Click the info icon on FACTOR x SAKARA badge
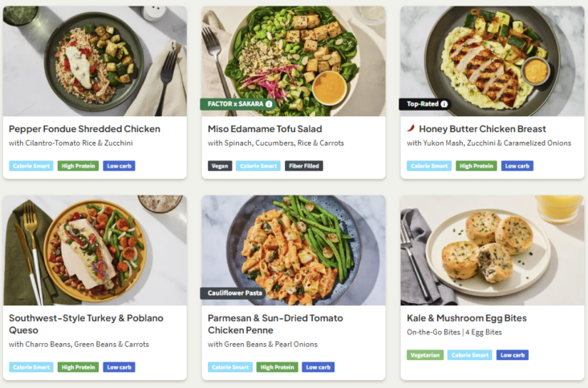Image resolution: width=588 pixels, height=388 pixels. point(269,104)
